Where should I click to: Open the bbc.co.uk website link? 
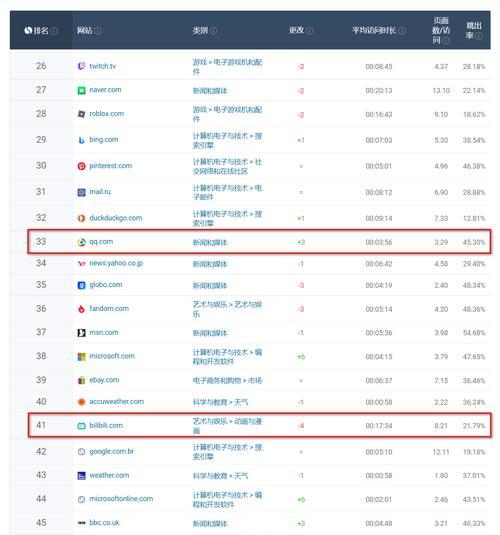(x=104, y=523)
